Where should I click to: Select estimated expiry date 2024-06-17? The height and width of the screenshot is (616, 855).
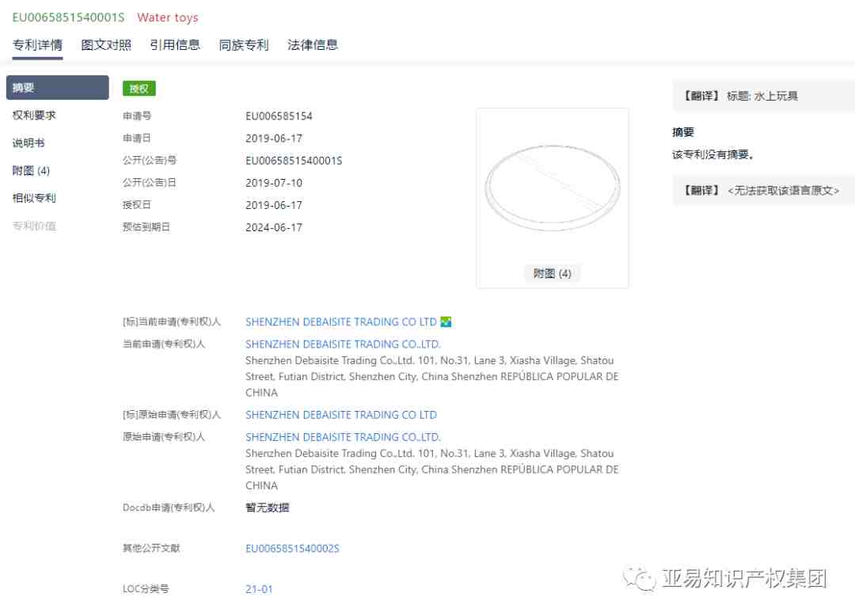coord(274,227)
